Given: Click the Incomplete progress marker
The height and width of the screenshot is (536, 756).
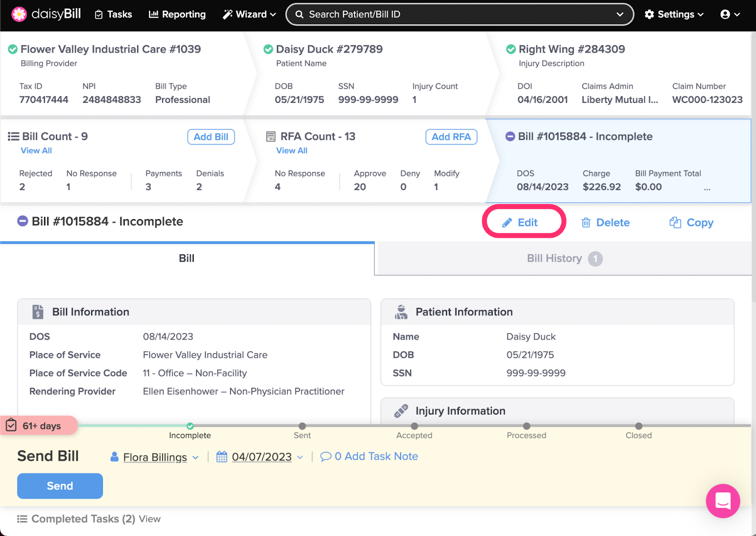Looking at the screenshot, I should pyautogui.click(x=190, y=426).
